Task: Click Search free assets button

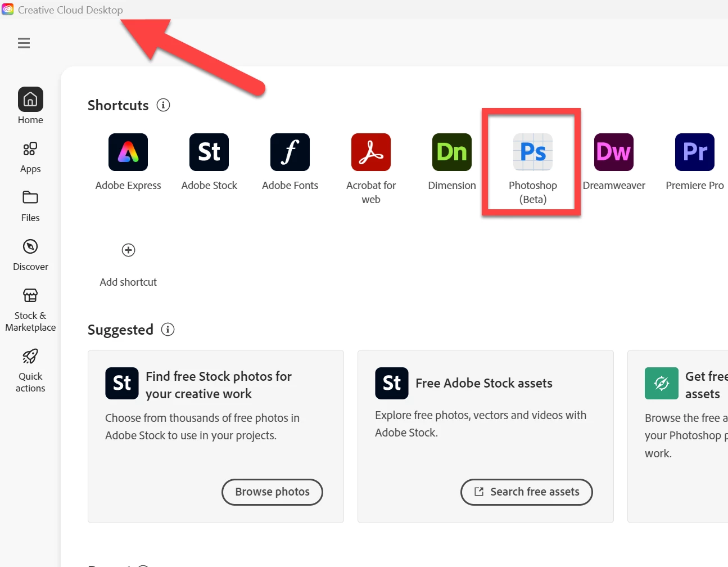Action: 527,492
